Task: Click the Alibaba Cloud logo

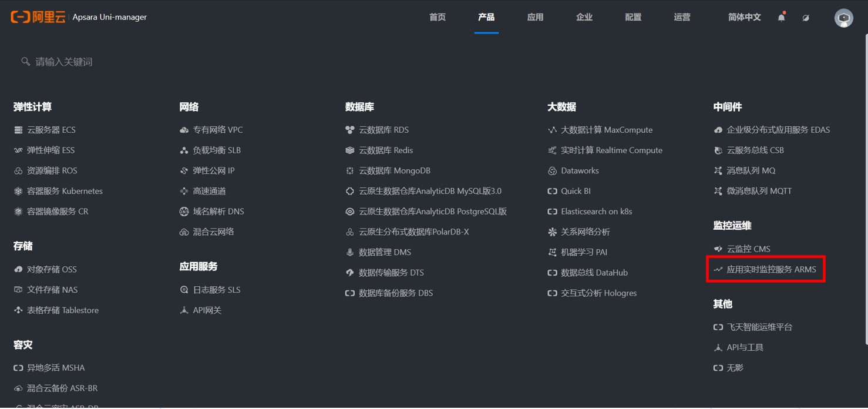Action: 38,17
